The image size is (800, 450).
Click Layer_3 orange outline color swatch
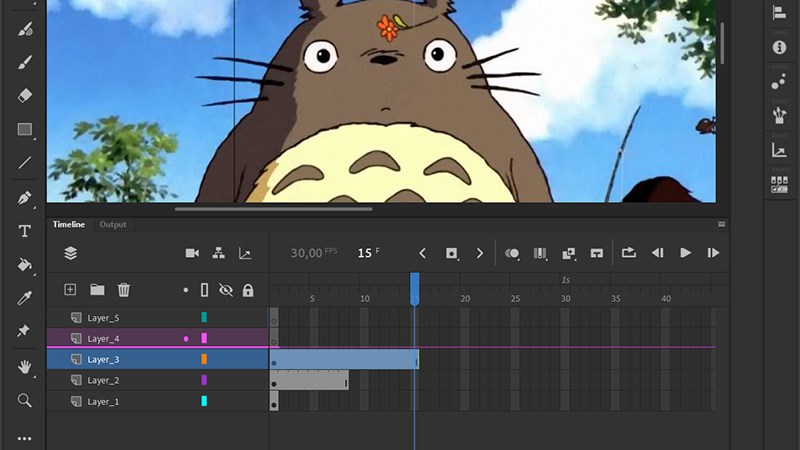tap(204, 359)
